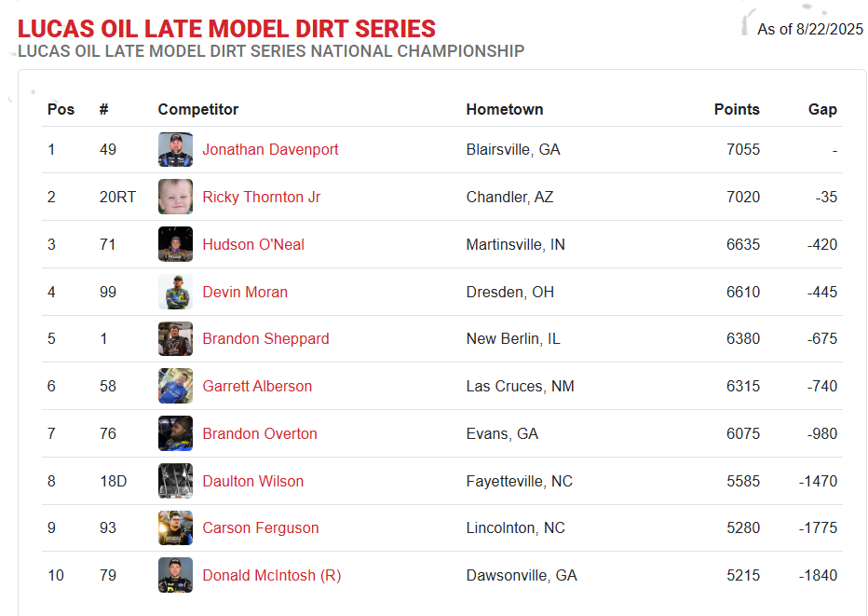
Task: Click Hudson O'Neal's driver thumbnail
Action: coord(175,244)
